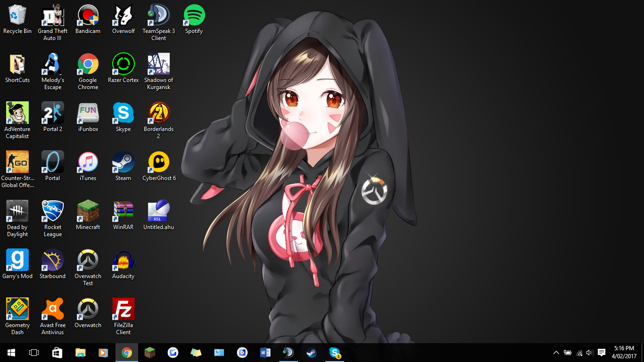
Task: Select the Overwatch Test shortcut
Action: [x=88, y=268]
